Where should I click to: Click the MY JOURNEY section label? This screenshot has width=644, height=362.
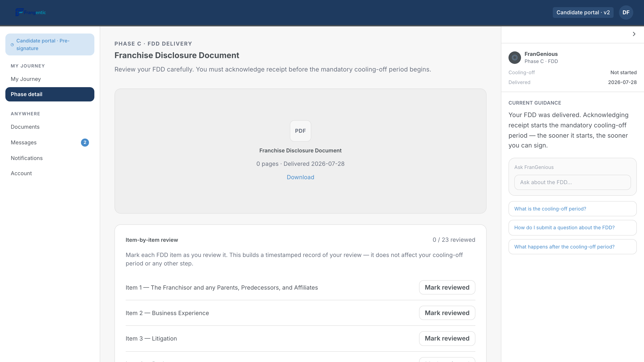coord(28,66)
